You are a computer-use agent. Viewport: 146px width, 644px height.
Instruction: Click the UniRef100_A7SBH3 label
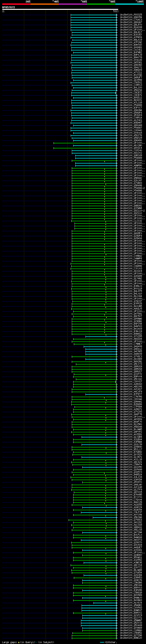click(131, 183)
